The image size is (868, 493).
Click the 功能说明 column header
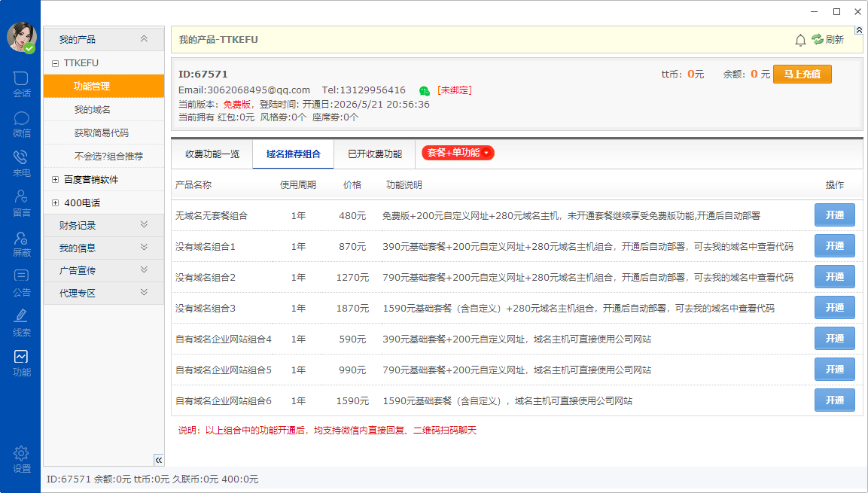(404, 185)
